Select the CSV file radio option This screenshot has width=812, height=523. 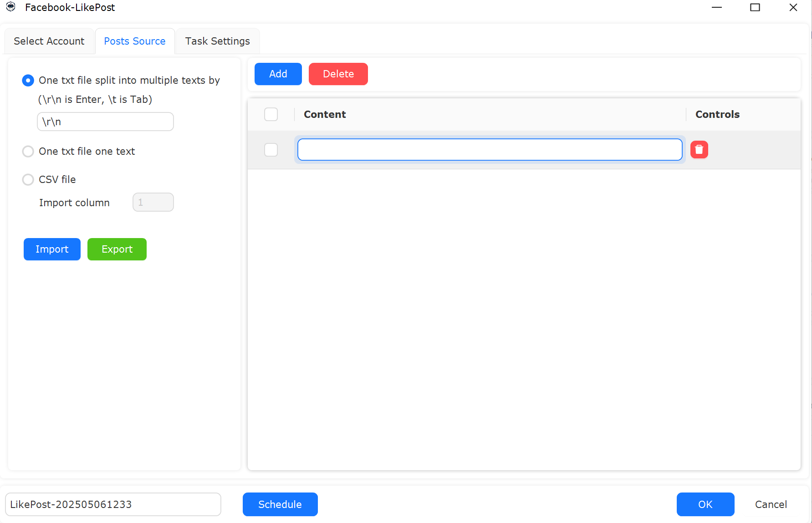tap(28, 179)
